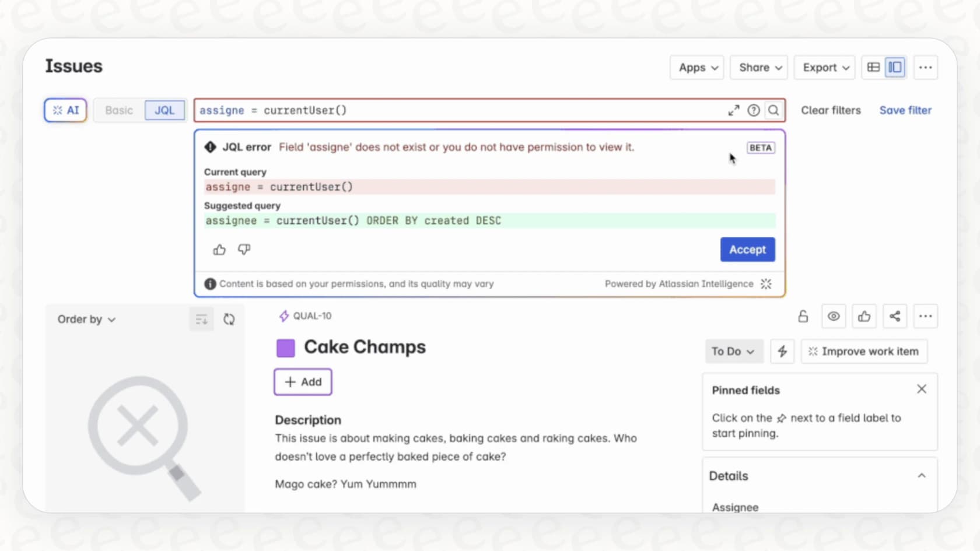Expand the JQL editor with arrows icon

click(734, 110)
